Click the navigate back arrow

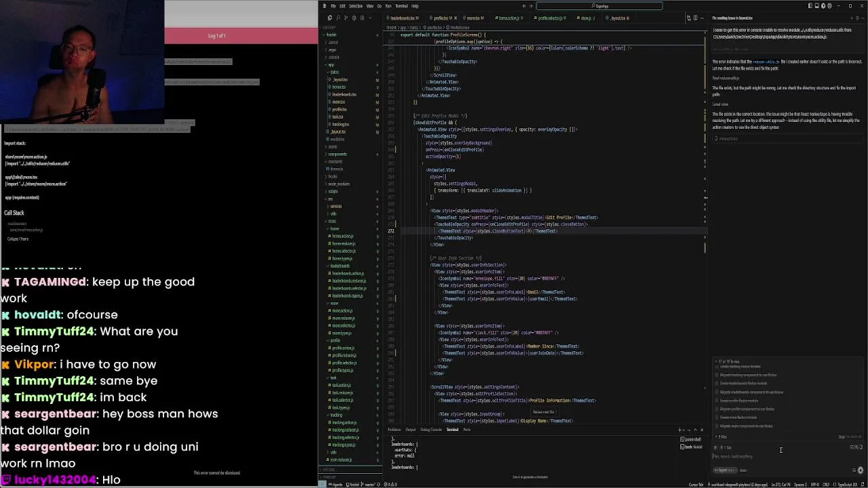[x=524, y=6]
